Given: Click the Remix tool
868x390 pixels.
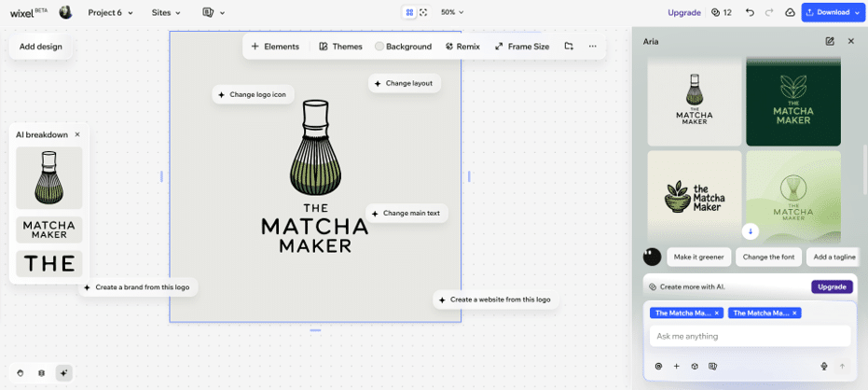Looking at the screenshot, I should click(x=462, y=47).
